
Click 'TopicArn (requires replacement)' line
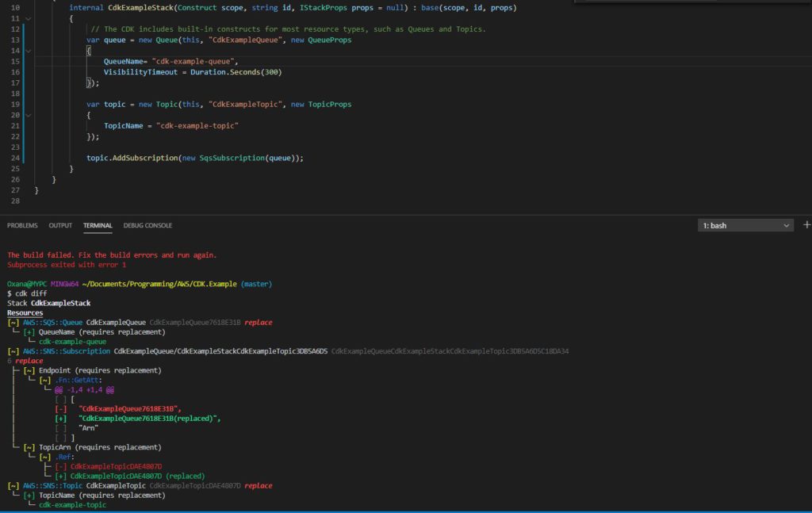pyautogui.click(x=100, y=447)
